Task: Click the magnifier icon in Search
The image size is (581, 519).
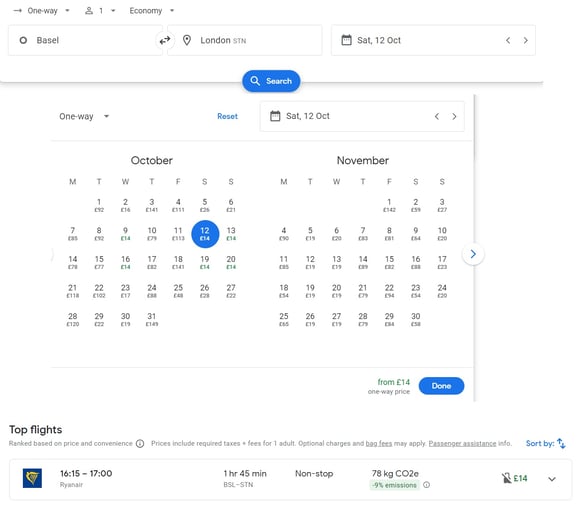Action: pos(255,81)
